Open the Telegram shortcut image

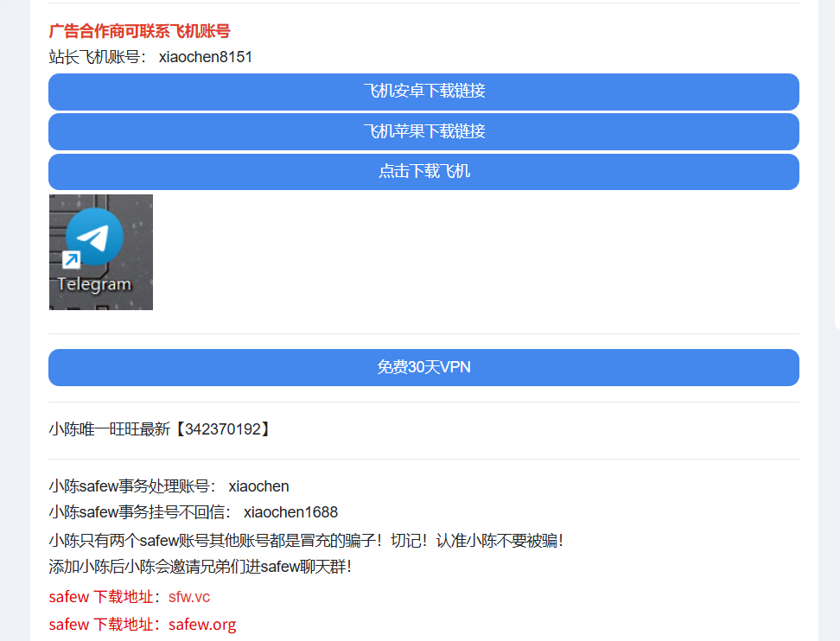pyautogui.click(x=101, y=252)
